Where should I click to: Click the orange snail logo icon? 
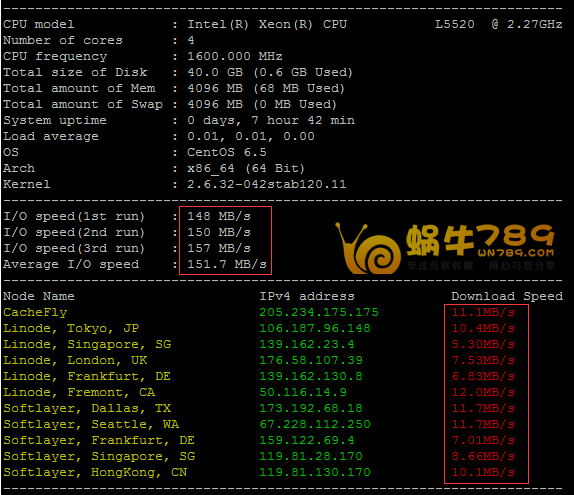[x=368, y=248]
